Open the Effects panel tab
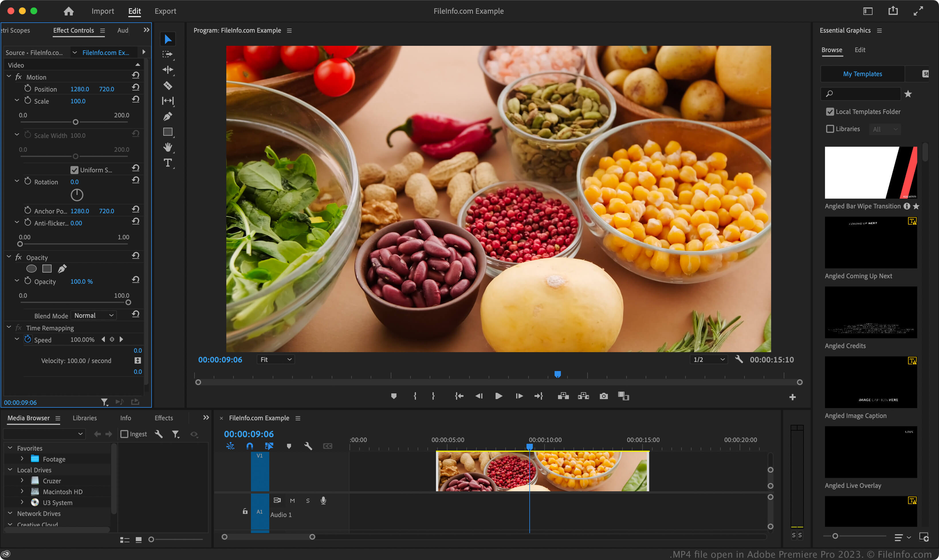The image size is (939, 560). [164, 418]
